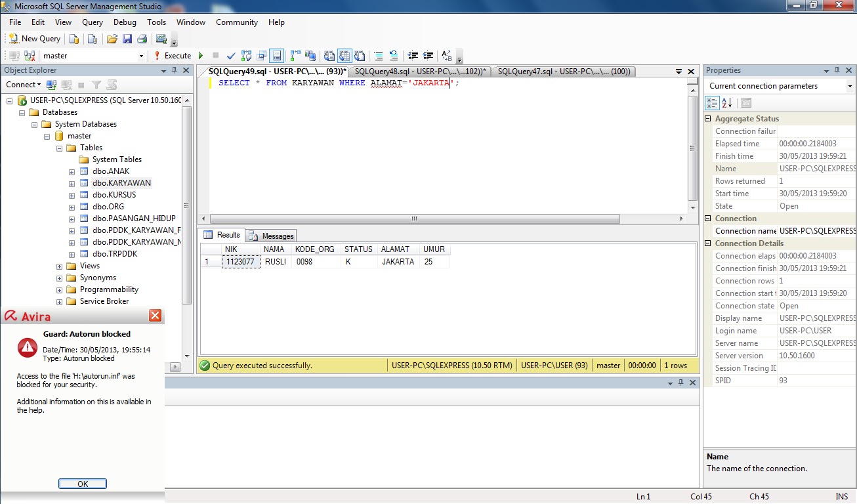
Task: Dismiss the Avira alert with OK
Action: pos(82,484)
